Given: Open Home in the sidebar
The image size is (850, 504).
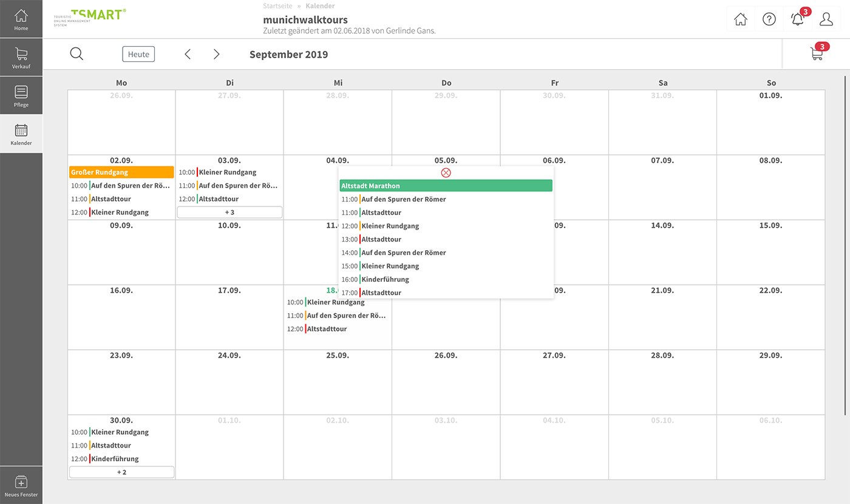Looking at the screenshot, I should point(21,19).
